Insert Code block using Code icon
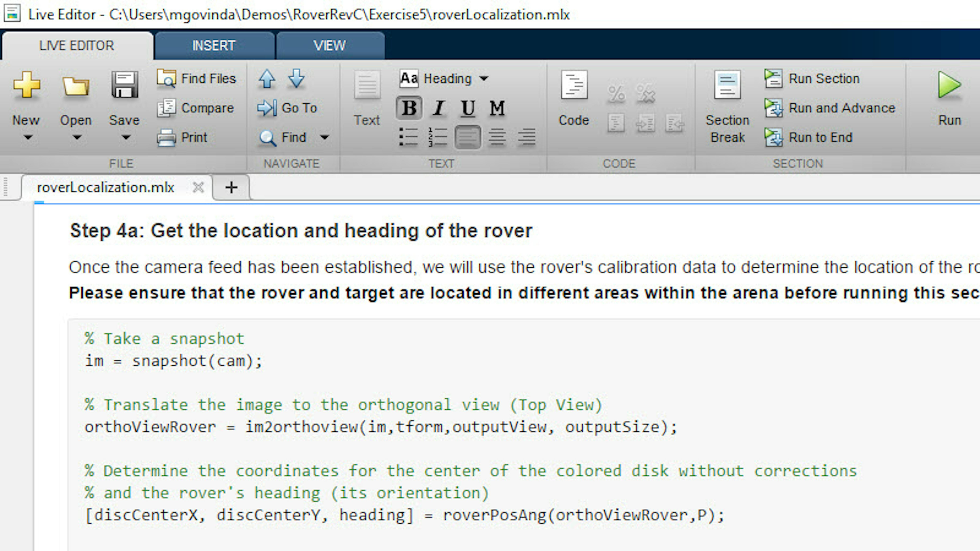This screenshot has height=551, width=980. click(574, 84)
